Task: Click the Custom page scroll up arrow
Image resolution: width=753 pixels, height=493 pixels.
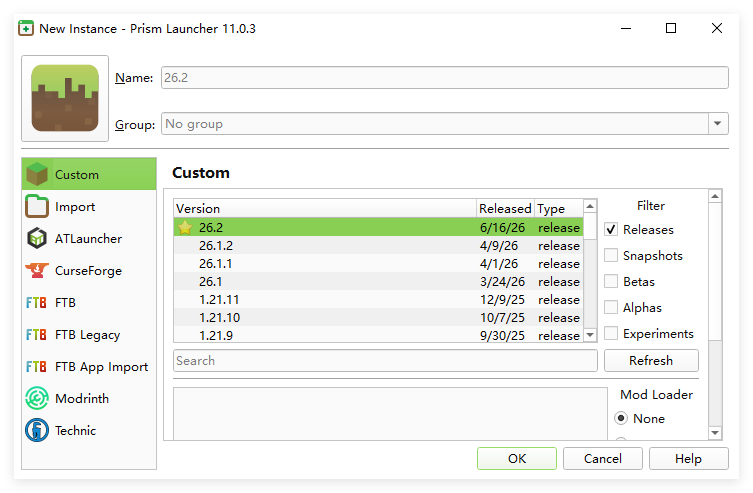Action: [715, 196]
